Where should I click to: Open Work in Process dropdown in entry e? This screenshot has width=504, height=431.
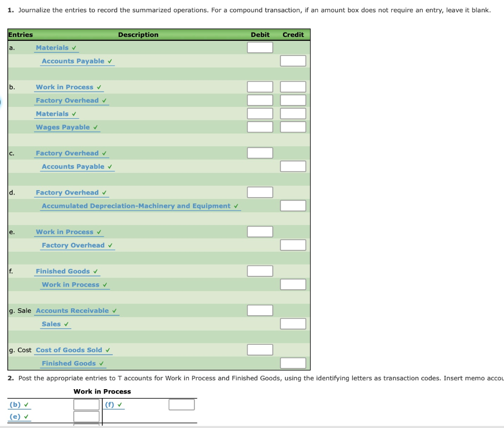coord(69,232)
